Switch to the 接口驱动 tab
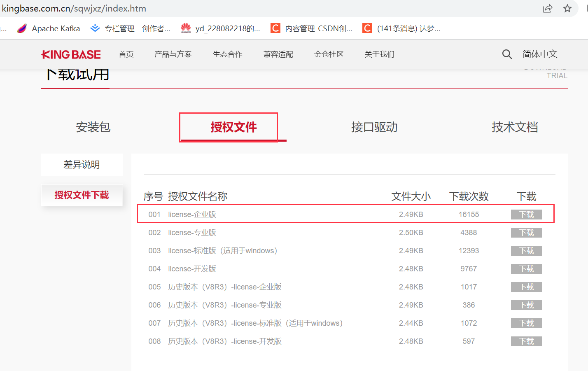Viewport: 588px width, 371px height. [x=374, y=127]
